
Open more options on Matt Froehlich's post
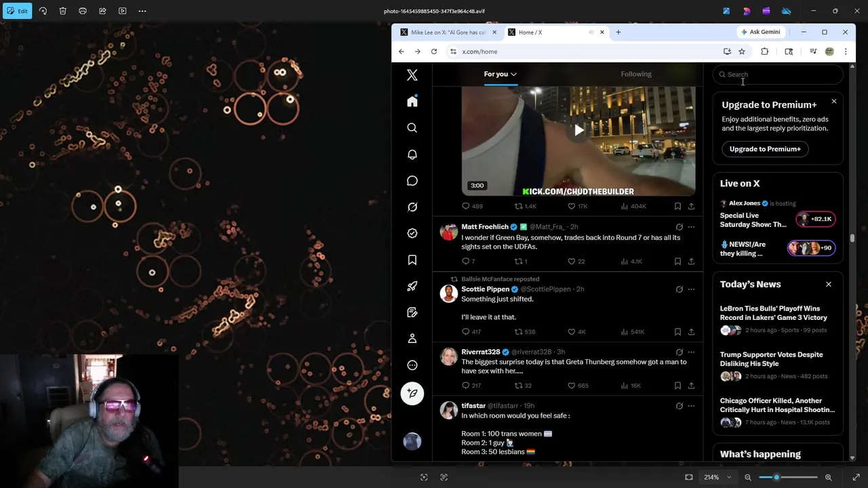[691, 227]
